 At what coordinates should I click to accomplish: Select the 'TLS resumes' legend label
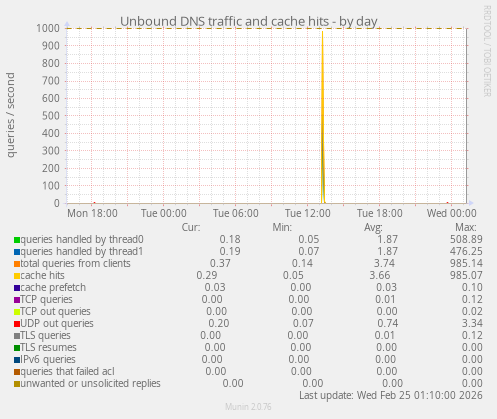[x=48, y=347]
